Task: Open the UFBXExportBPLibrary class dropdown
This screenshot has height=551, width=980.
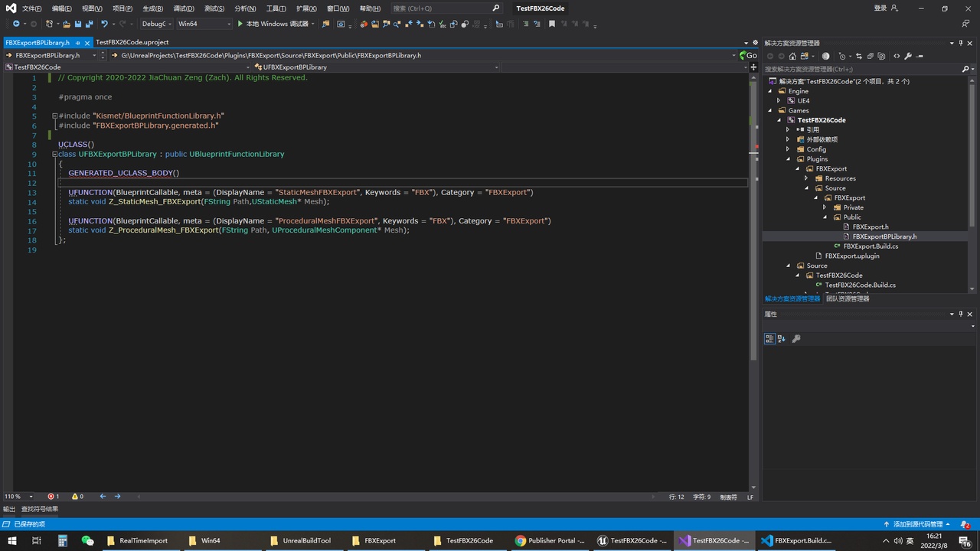Action: click(x=378, y=67)
